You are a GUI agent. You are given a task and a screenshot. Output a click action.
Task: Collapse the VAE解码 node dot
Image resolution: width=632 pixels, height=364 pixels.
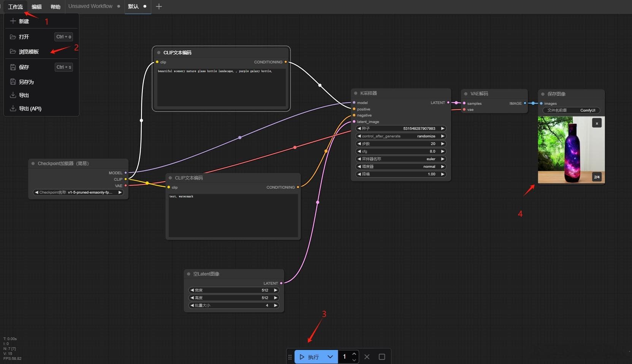[466, 94]
